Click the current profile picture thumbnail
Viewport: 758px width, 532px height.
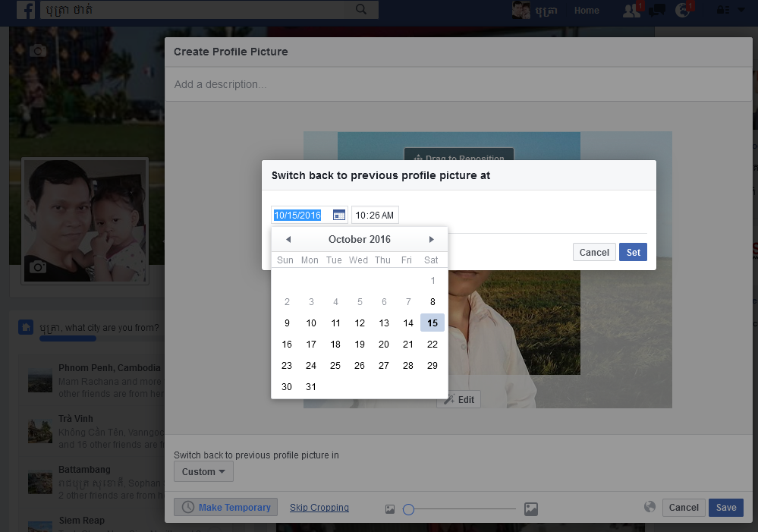coord(85,221)
